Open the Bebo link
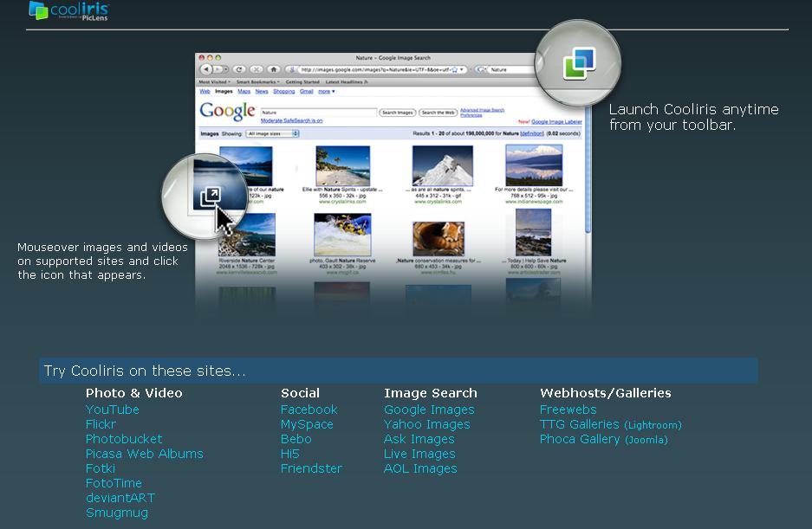Image resolution: width=812 pixels, height=529 pixels. pos(296,439)
